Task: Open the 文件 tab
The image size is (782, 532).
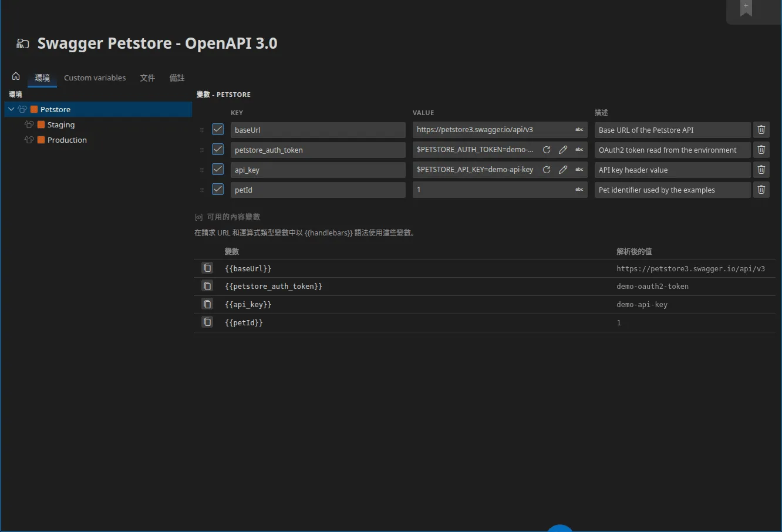Action: click(147, 78)
